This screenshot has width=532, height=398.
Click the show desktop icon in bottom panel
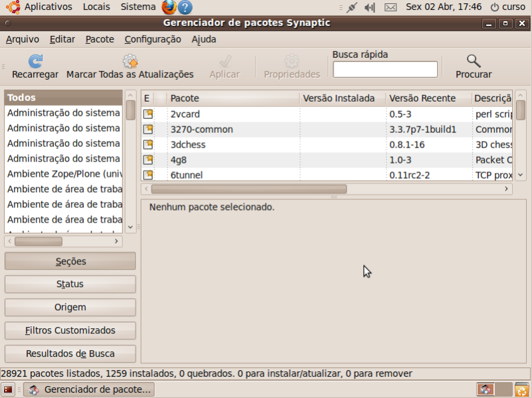[8, 389]
